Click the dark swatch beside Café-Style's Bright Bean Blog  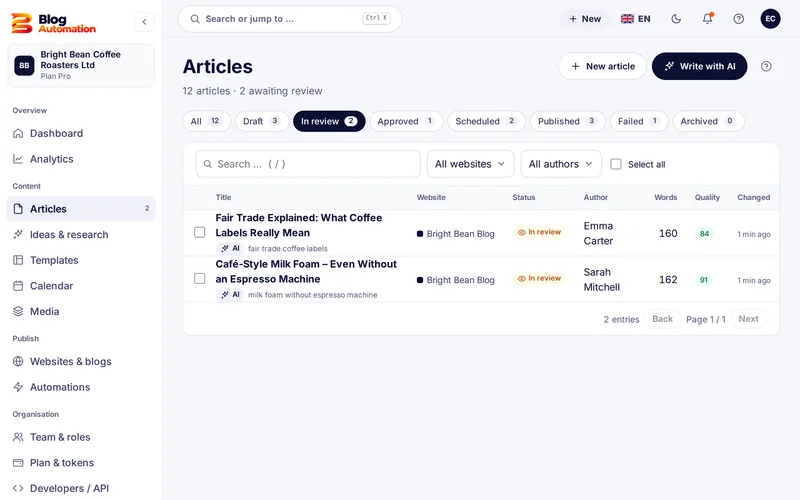click(420, 280)
